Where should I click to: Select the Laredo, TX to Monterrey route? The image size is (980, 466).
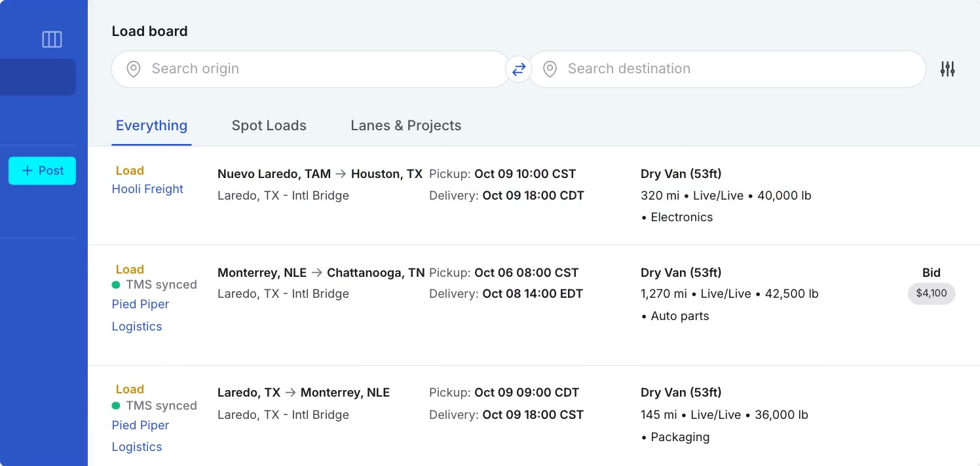click(x=303, y=393)
